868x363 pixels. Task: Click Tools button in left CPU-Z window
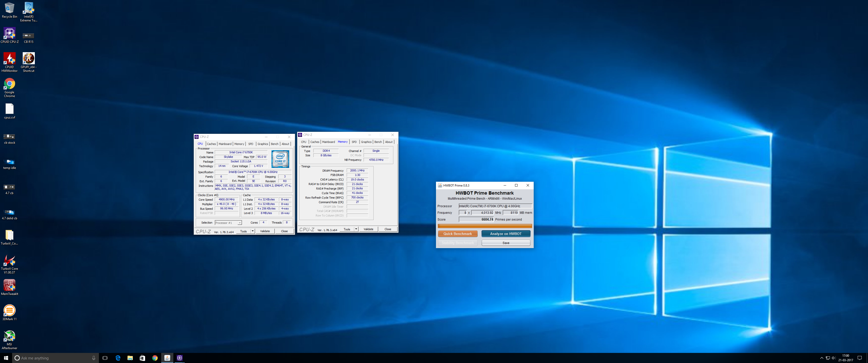click(243, 231)
